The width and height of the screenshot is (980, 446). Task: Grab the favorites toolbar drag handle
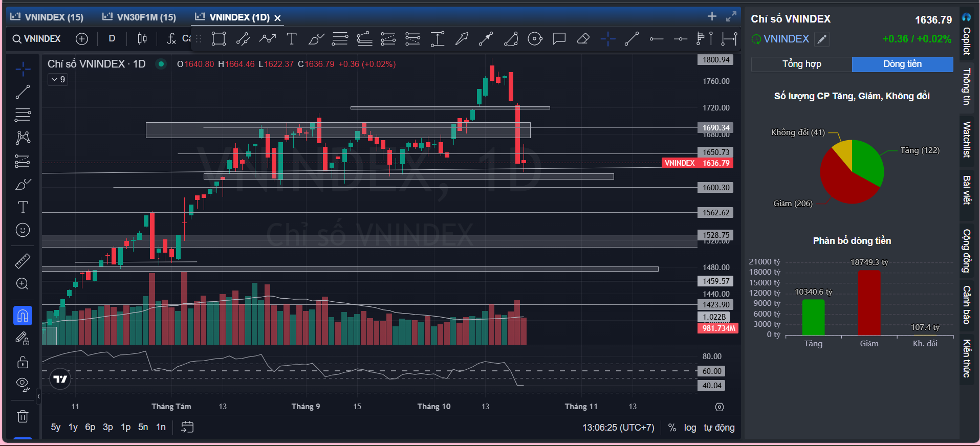point(199,39)
